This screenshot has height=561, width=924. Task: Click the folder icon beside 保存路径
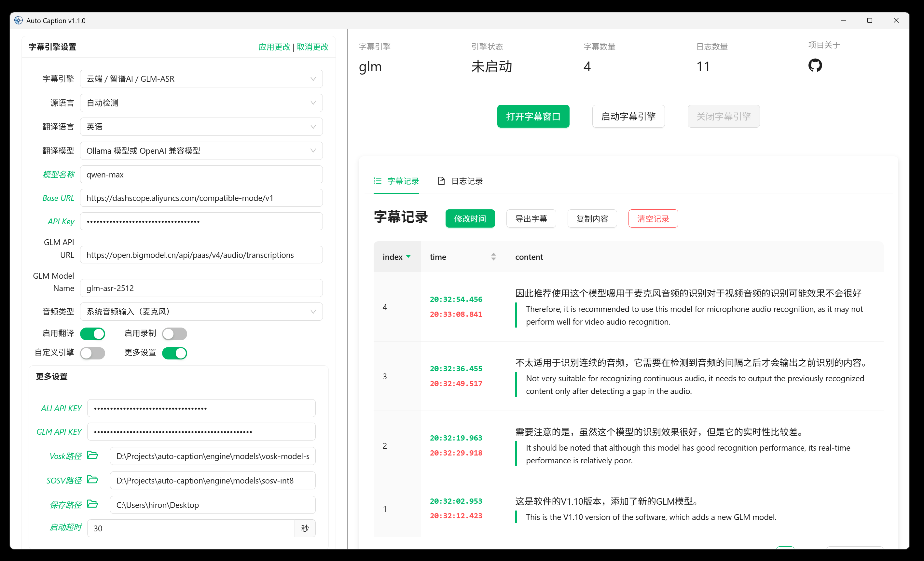tap(92, 504)
